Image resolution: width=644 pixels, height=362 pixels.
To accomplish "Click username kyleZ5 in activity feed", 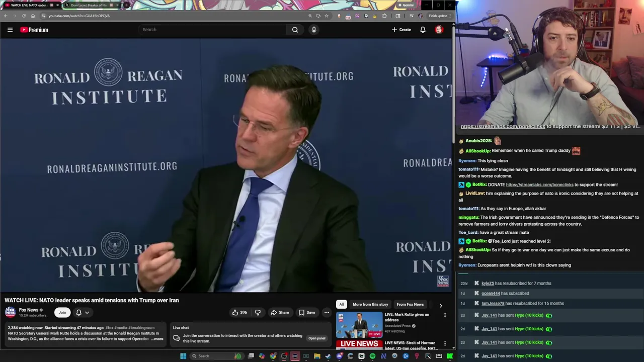I will (x=488, y=284).
